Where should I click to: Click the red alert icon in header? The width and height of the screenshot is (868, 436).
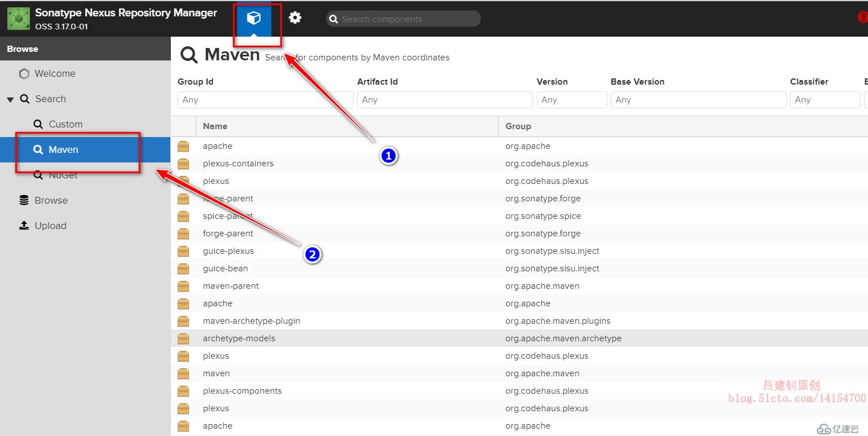pyautogui.click(x=862, y=18)
